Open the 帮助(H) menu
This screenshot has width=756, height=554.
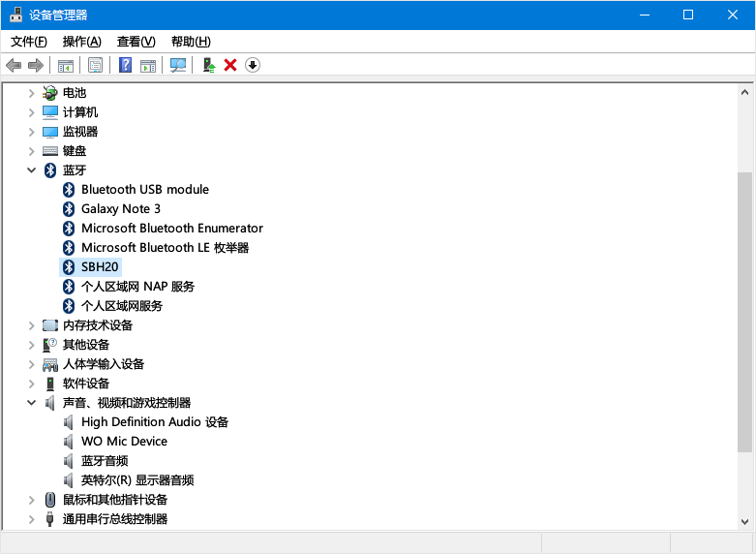pos(191,42)
